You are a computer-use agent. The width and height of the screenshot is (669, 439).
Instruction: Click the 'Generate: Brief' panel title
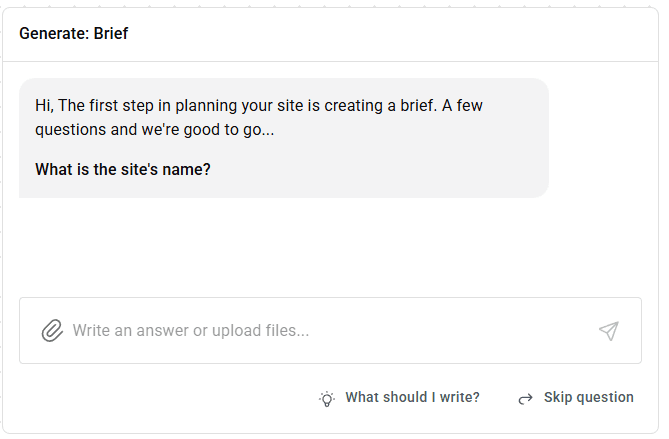(73, 33)
